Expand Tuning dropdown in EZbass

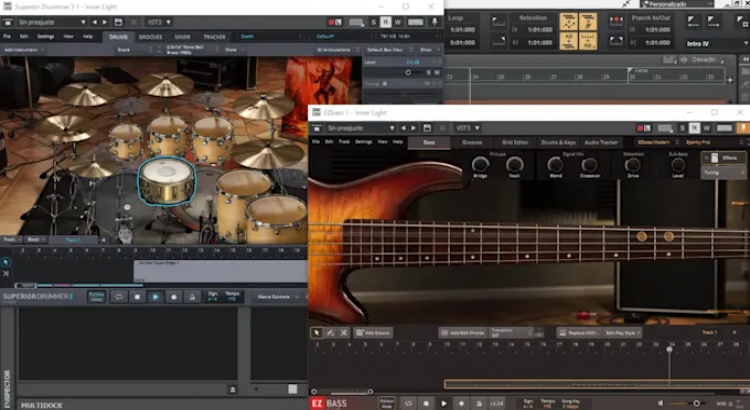pos(724,173)
